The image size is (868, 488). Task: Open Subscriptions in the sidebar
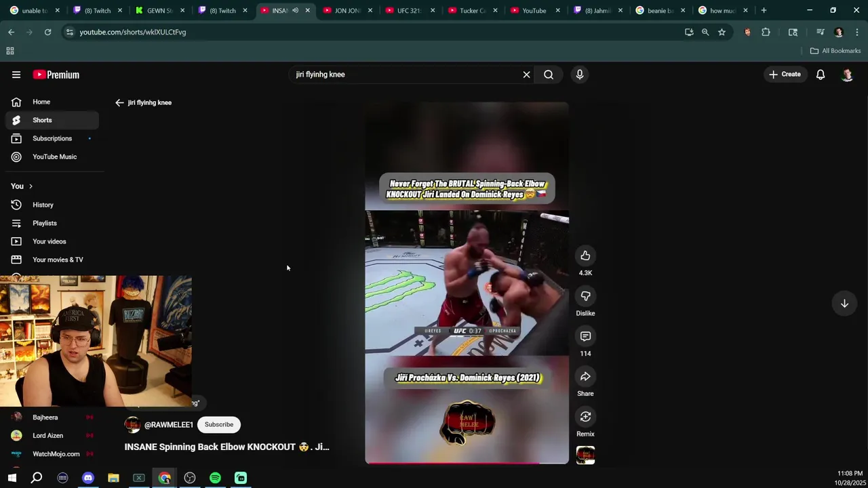52,138
